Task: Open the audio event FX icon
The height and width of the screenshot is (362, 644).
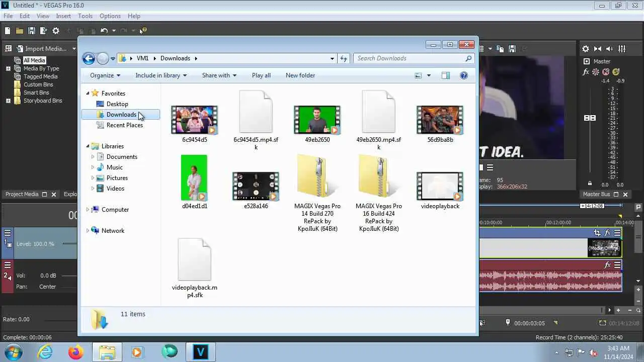Action: coord(607,265)
